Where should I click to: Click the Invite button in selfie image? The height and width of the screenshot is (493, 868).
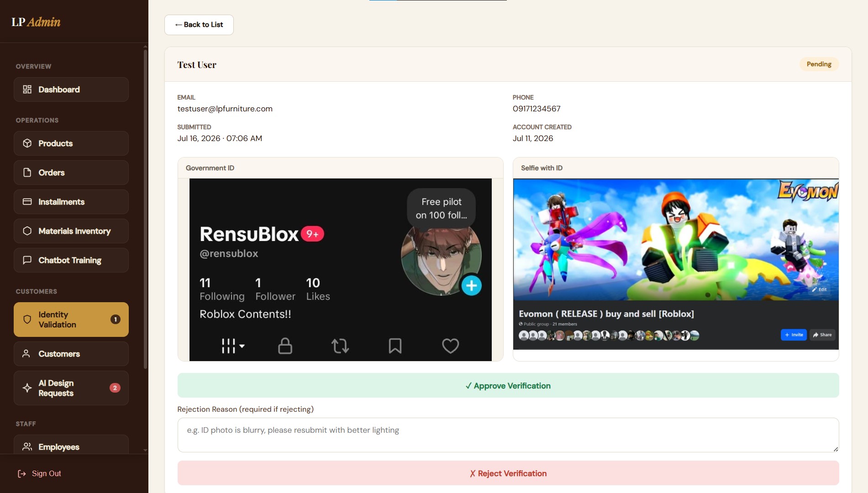(x=794, y=335)
